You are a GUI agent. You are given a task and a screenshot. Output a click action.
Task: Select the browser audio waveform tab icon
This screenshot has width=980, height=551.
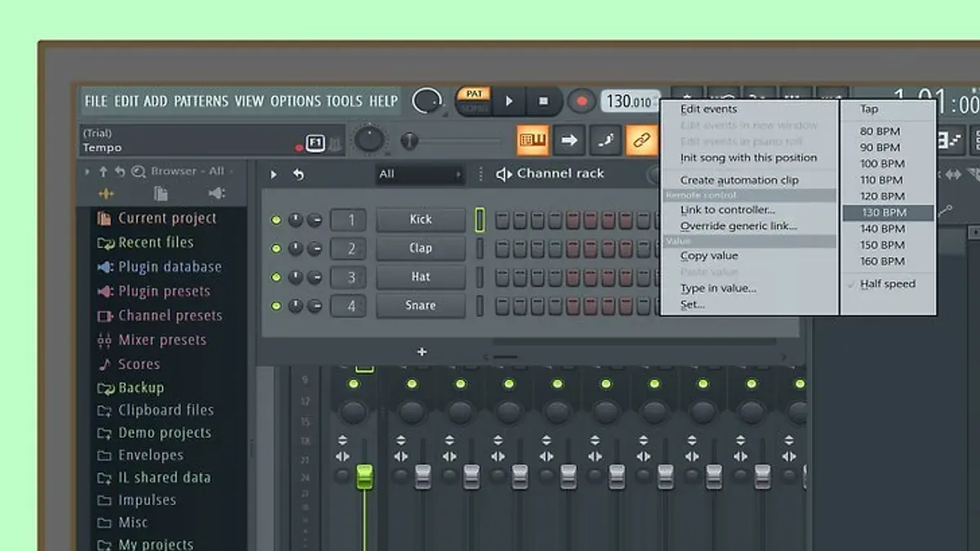[106, 193]
